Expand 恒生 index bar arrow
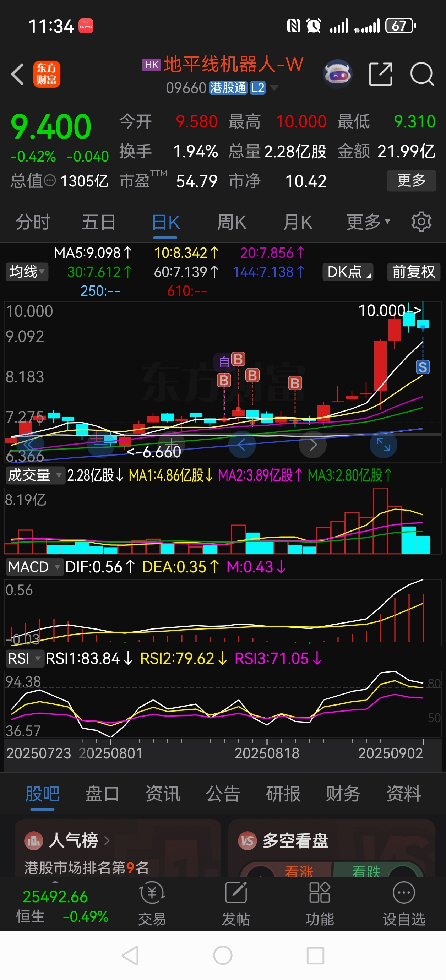 coord(55,882)
